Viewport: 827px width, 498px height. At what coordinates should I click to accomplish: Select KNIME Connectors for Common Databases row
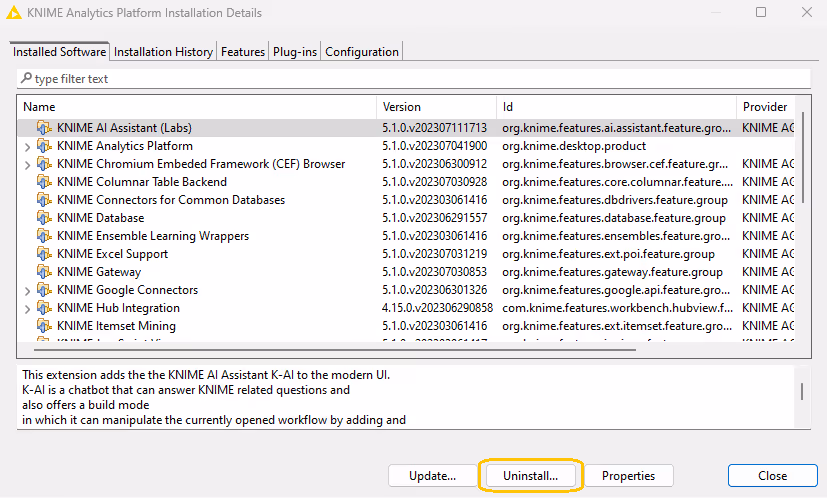(406, 199)
